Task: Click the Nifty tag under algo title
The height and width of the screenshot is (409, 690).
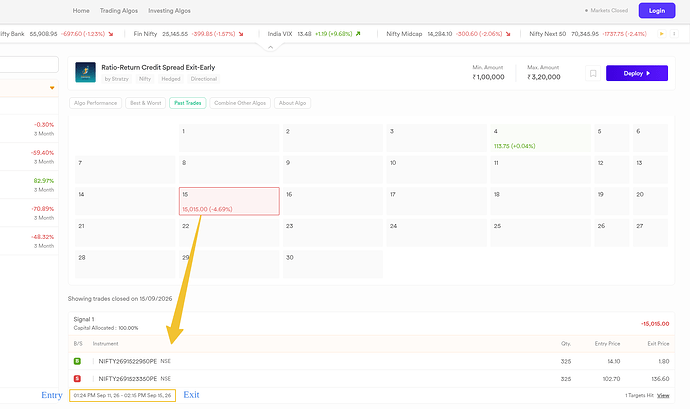Action: [x=145, y=79]
